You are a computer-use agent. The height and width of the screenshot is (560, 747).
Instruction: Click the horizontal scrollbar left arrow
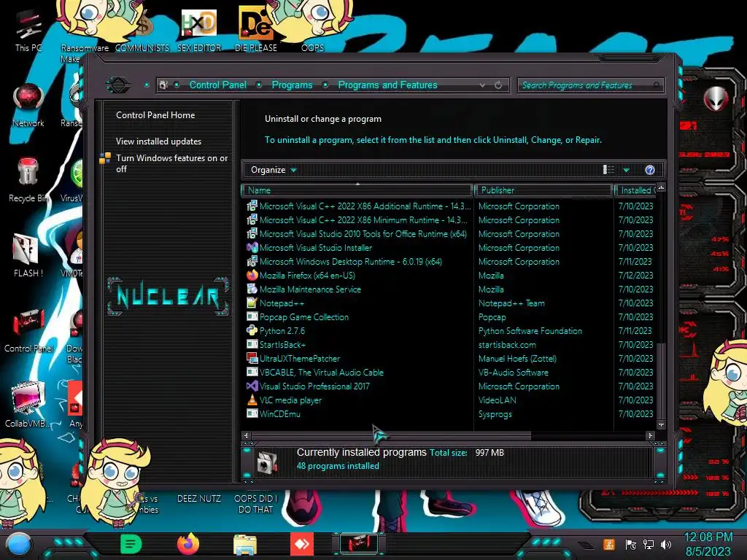(x=247, y=435)
